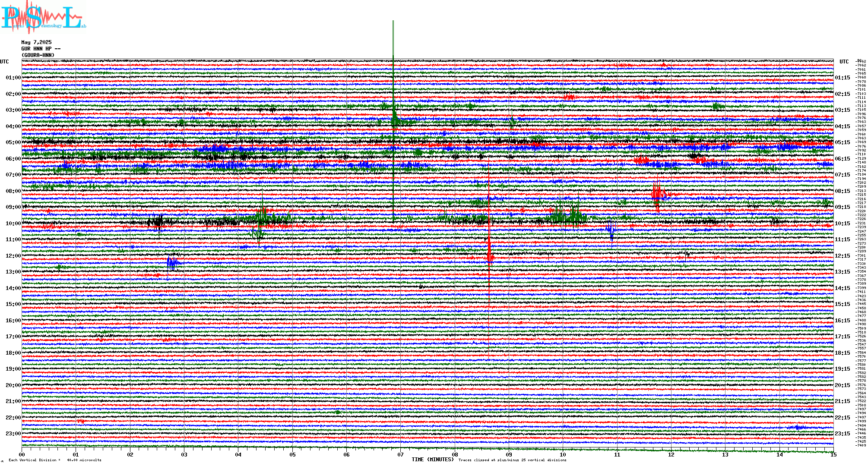The width and height of the screenshot is (868, 466).
Task: Click the '18:00' hour label
Action: [x=13, y=353]
